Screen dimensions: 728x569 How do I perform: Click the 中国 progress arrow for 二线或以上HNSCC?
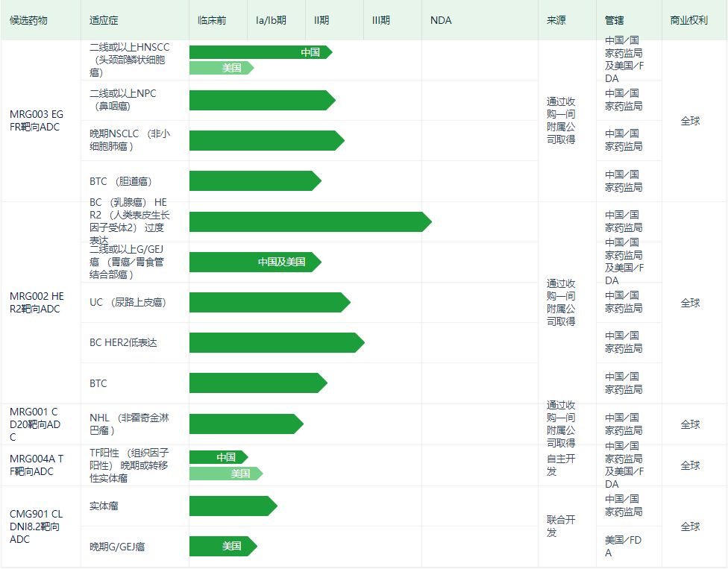click(x=261, y=52)
